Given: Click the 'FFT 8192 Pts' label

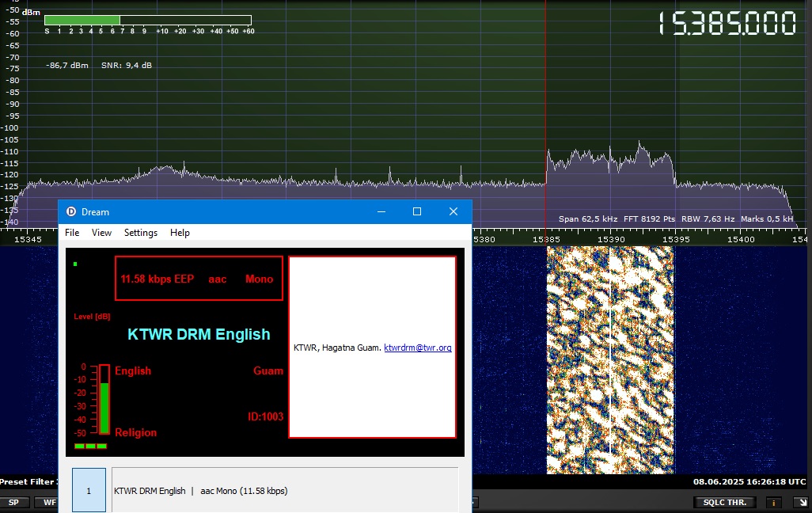Looking at the screenshot, I should click(x=650, y=218).
